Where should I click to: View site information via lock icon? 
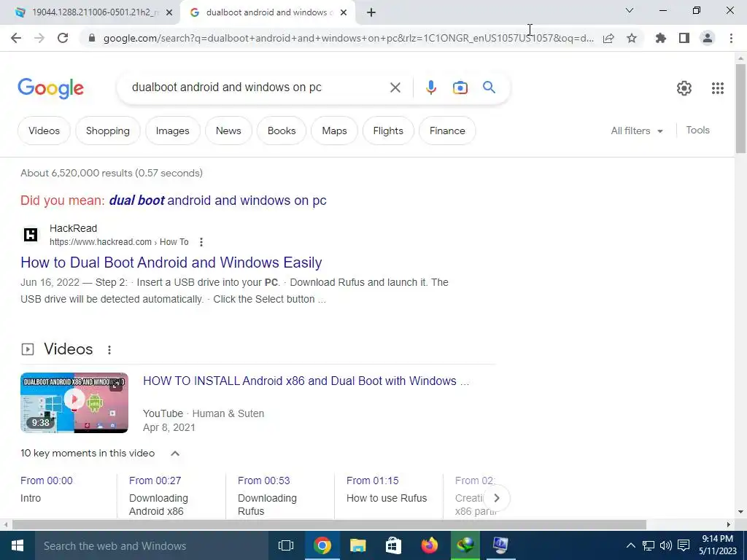tap(92, 38)
